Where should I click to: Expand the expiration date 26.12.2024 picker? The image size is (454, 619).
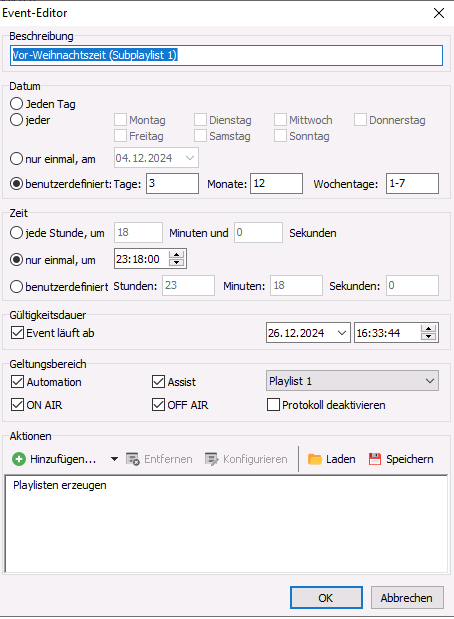pos(342,333)
